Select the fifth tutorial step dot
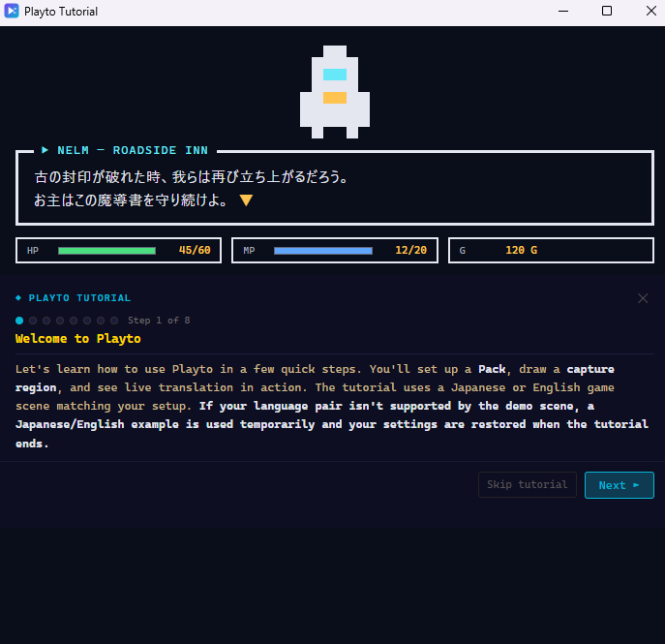The image size is (665, 644). tap(74, 321)
